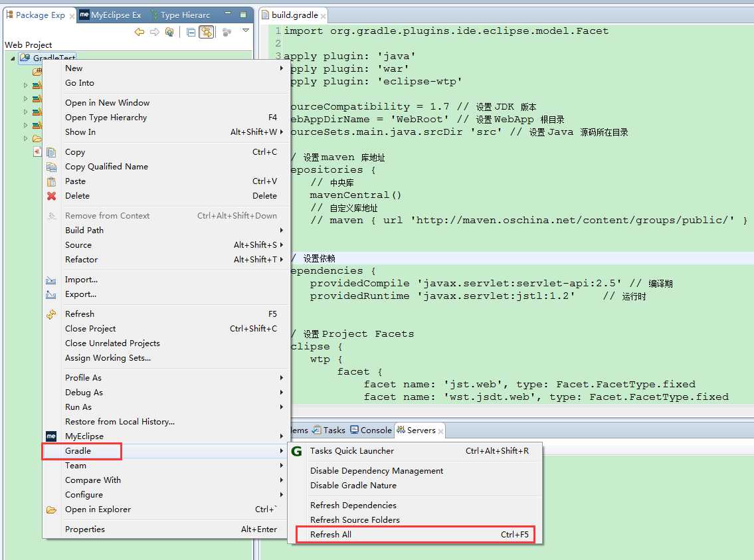Open the Team submenu
This screenshot has height=560, width=754.
tap(166, 465)
